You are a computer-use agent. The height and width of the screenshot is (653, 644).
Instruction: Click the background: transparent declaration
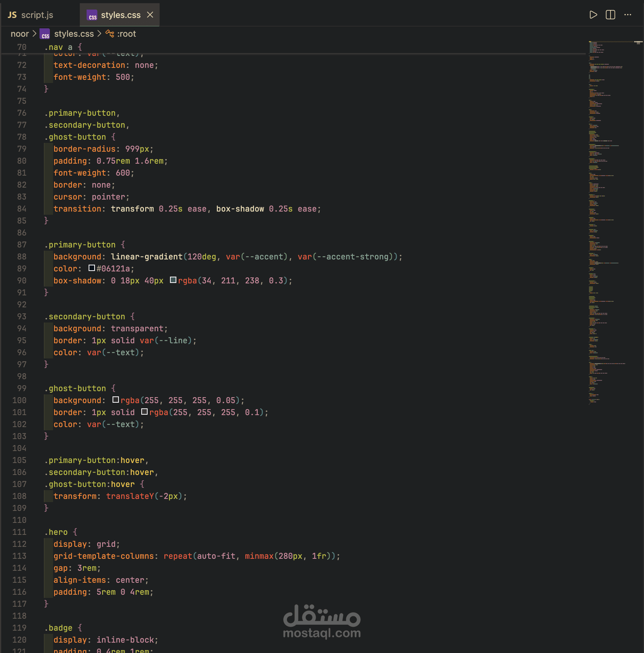[111, 328]
